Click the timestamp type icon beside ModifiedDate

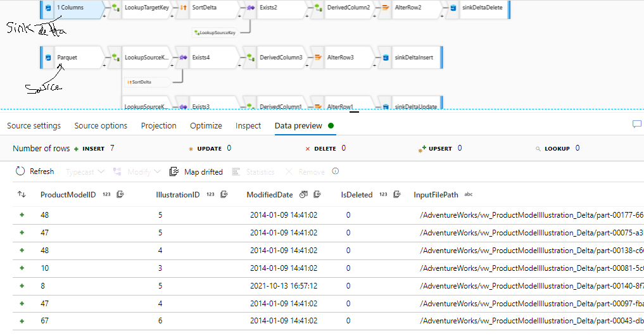point(303,194)
